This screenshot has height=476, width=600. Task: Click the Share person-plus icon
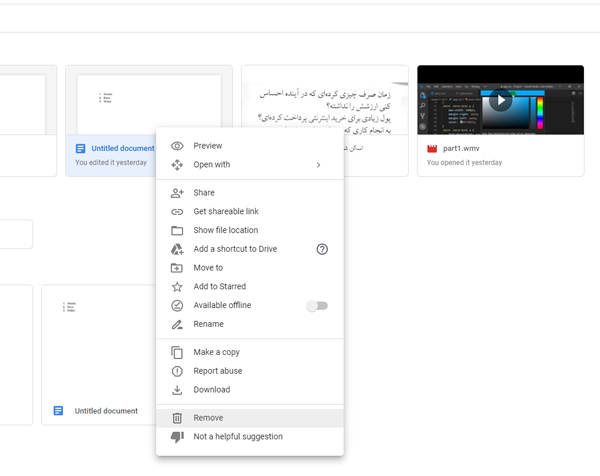click(x=177, y=193)
